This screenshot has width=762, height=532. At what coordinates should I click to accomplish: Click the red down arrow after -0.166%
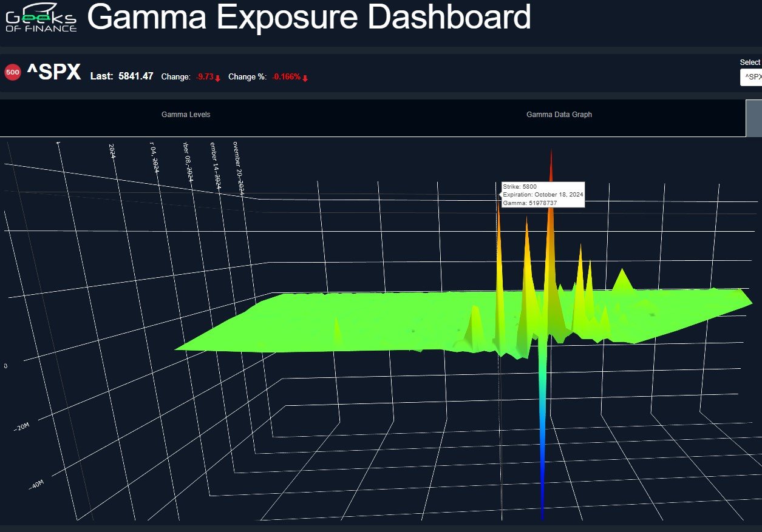pos(305,78)
